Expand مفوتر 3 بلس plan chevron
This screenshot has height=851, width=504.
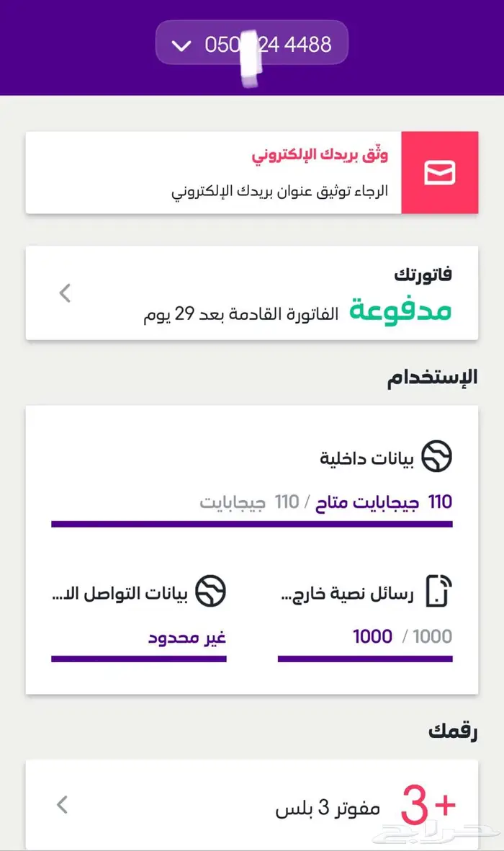[x=63, y=804]
